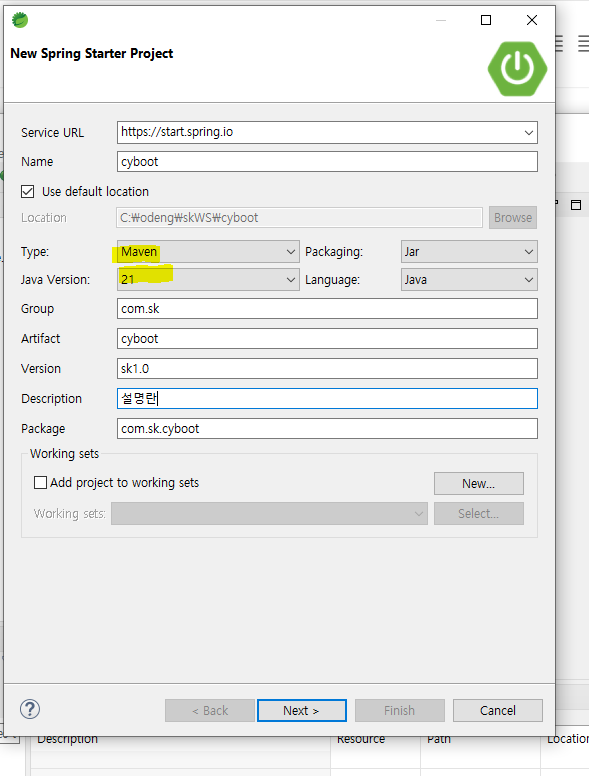589x776 pixels.
Task: Click the Version field containing sk1.0
Action: click(x=327, y=369)
